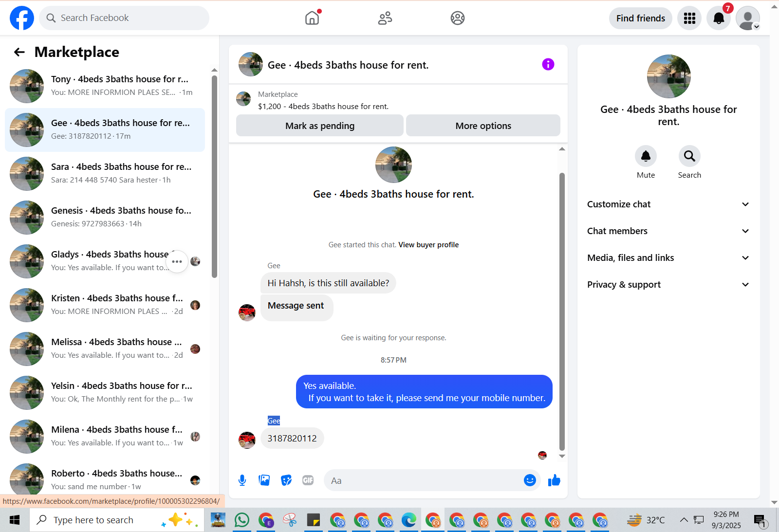This screenshot has width=779, height=532.
Task: Attach a photo with the image icon
Action: tap(264, 480)
